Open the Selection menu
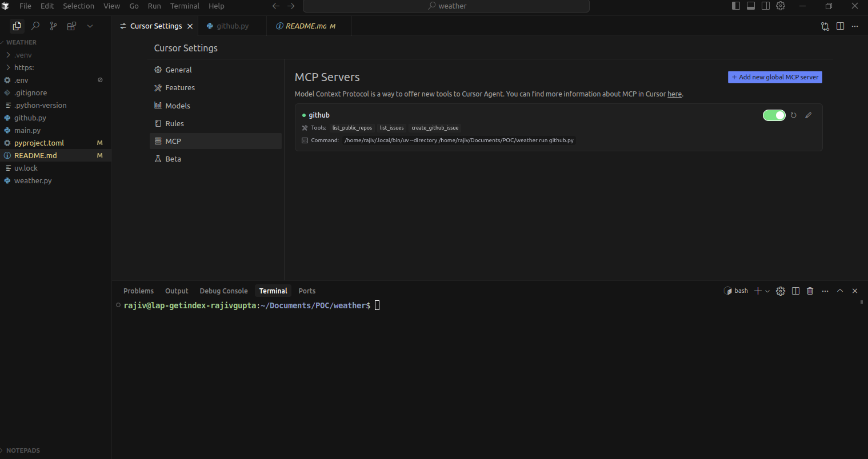 point(78,6)
